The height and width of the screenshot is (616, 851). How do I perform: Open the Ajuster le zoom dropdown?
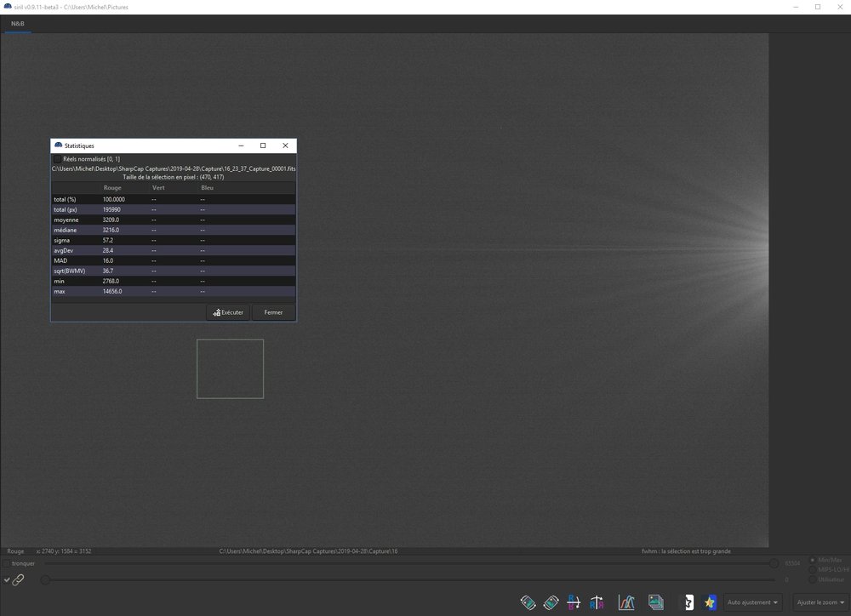pos(820,602)
